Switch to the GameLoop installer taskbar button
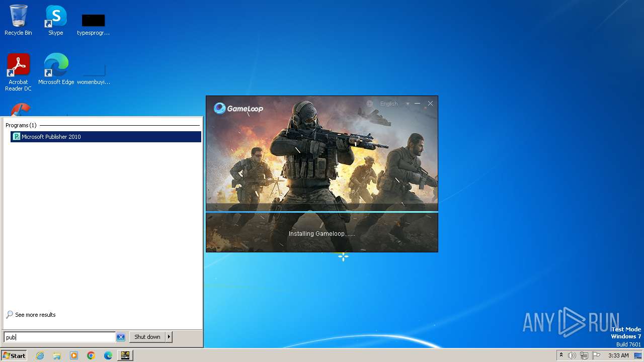Screen dimensions: 644x362 point(125,355)
